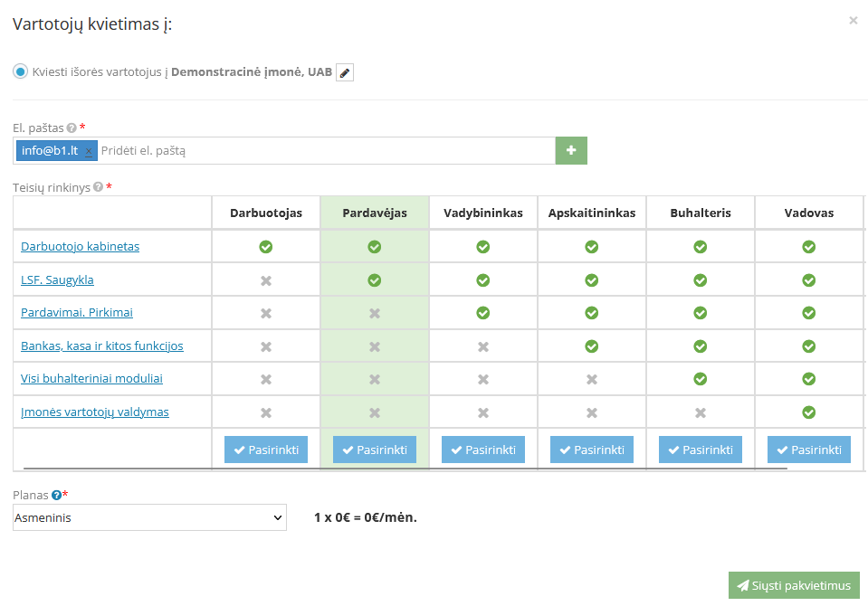
Task: Remove the info@b1.lt email tag
Action: (88, 152)
